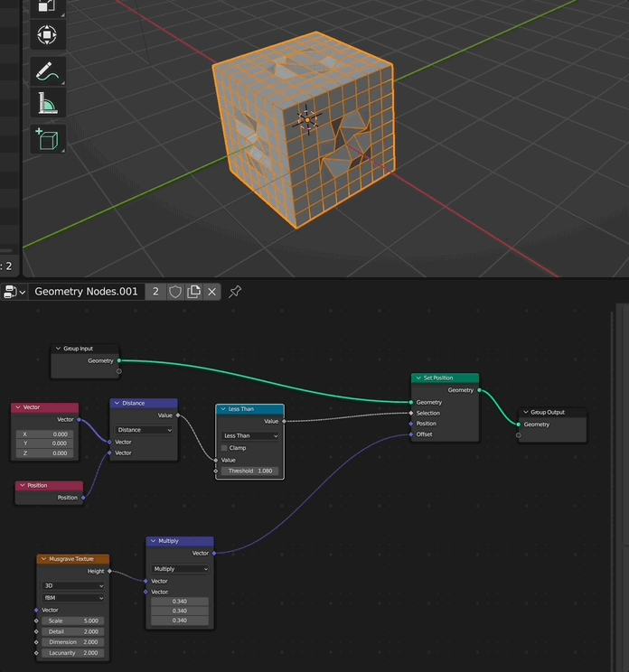Collapse the Less Than node

click(x=223, y=409)
